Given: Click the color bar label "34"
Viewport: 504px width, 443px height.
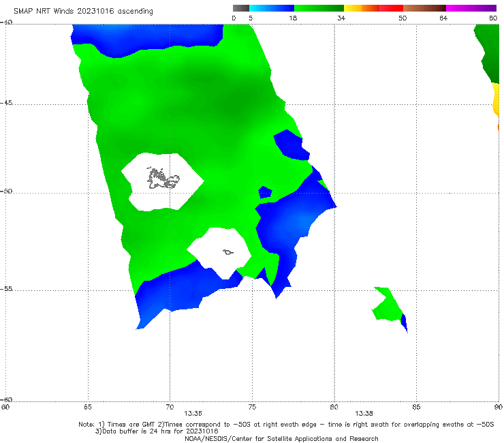Looking at the screenshot, I should coord(341,18).
